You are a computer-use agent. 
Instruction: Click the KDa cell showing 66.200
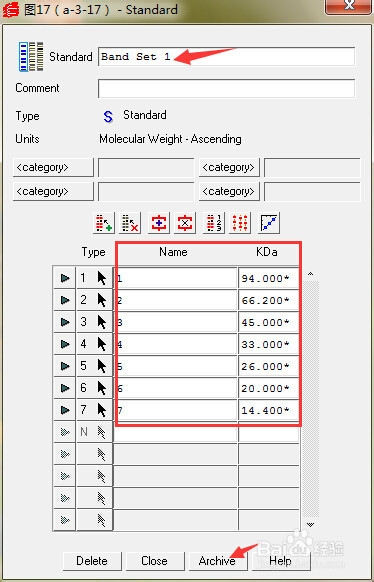(x=269, y=300)
